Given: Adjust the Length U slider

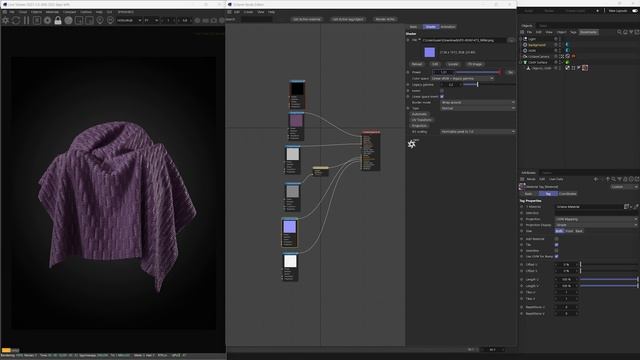Looking at the screenshot, I should [x=609, y=280].
